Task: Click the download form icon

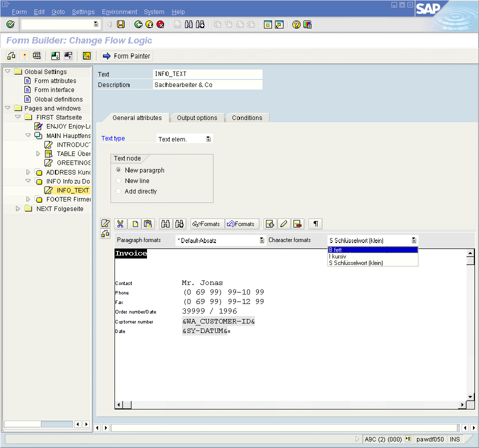Action: 55,56
